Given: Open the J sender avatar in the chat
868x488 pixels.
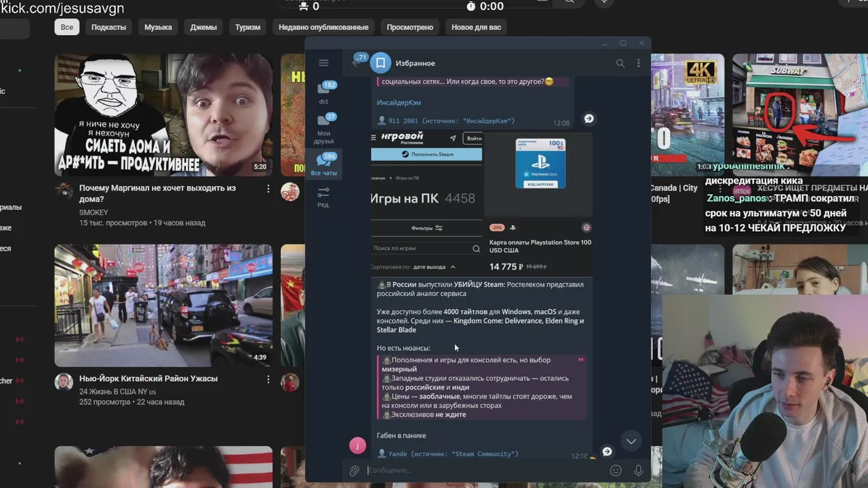Looking at the screenshot, I should (357, 445).
